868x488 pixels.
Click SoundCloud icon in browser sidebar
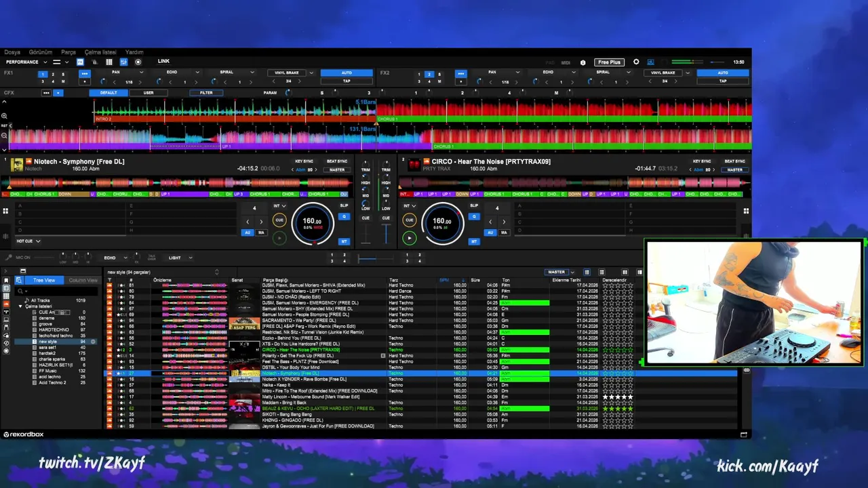(6, 304)
